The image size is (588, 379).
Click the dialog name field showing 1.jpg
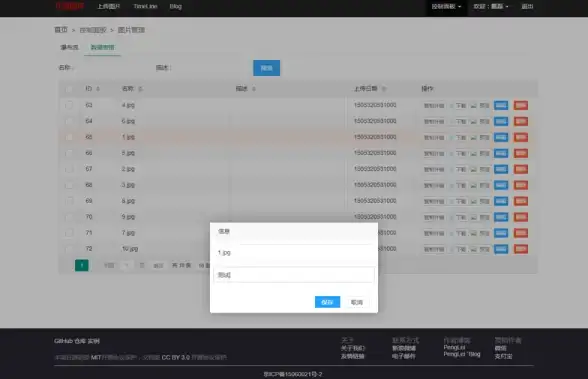click(x=294, y=253)
